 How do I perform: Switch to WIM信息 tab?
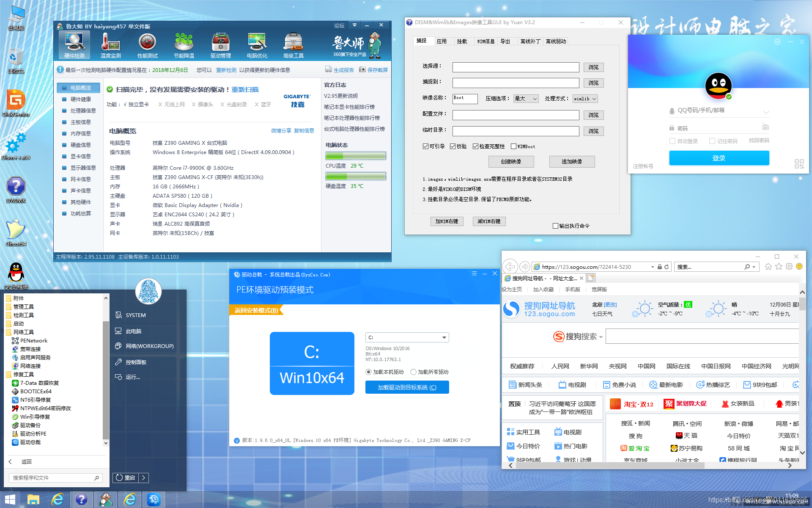click(x=486, y=41)
